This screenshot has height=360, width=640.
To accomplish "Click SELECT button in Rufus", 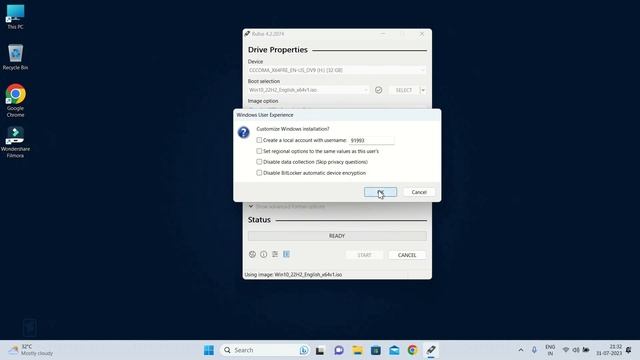I will [403, 90].
